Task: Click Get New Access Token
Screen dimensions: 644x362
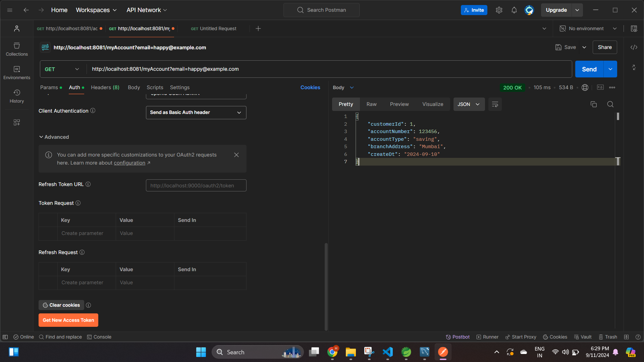Action: click(68, 320)
